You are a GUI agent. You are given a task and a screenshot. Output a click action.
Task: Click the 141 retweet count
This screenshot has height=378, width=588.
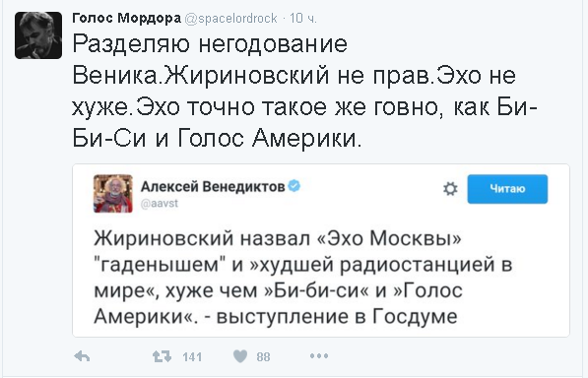(x=192, y=357)
